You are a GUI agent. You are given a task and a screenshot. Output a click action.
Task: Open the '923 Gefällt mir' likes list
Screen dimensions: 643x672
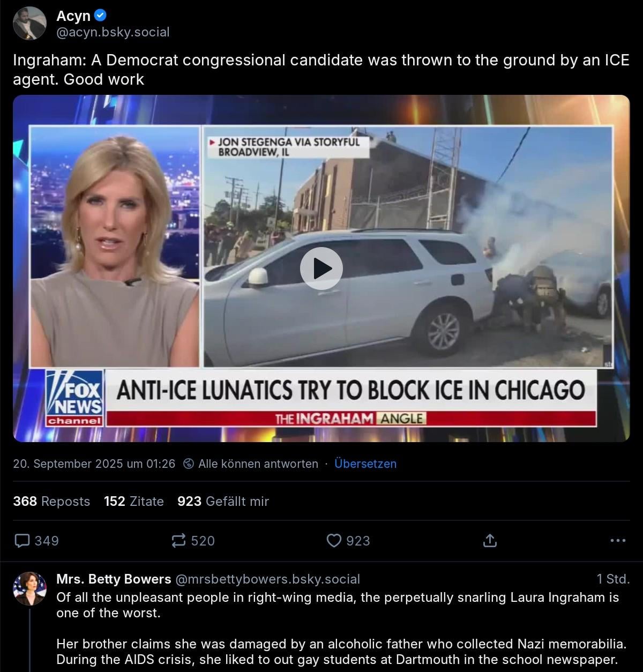(x=223, y=501)
